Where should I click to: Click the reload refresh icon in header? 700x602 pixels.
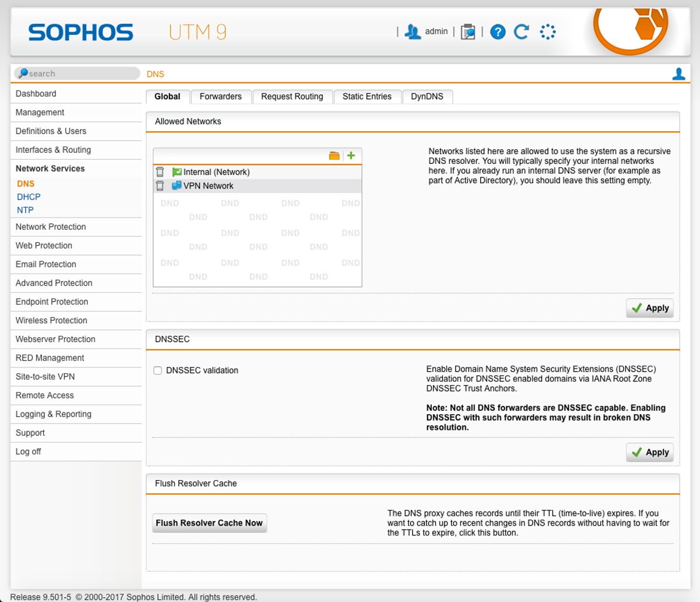tap(521, 32)
